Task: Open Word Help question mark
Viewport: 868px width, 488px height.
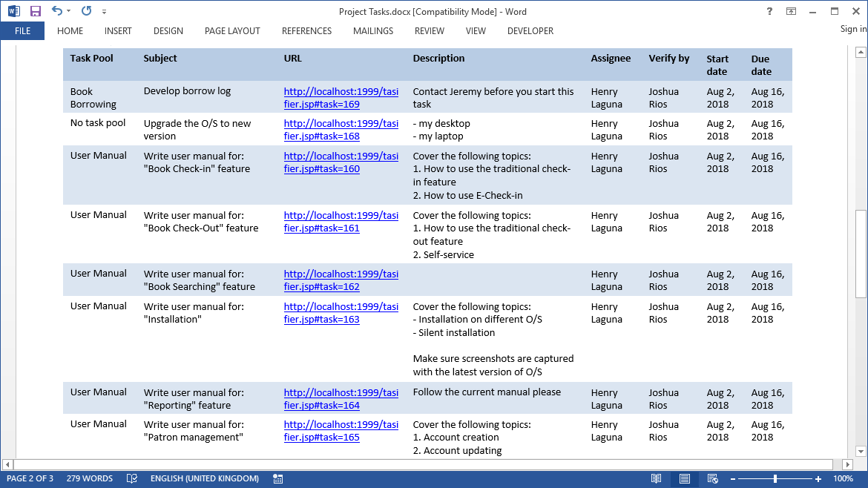Action: (x=769, y=11)
